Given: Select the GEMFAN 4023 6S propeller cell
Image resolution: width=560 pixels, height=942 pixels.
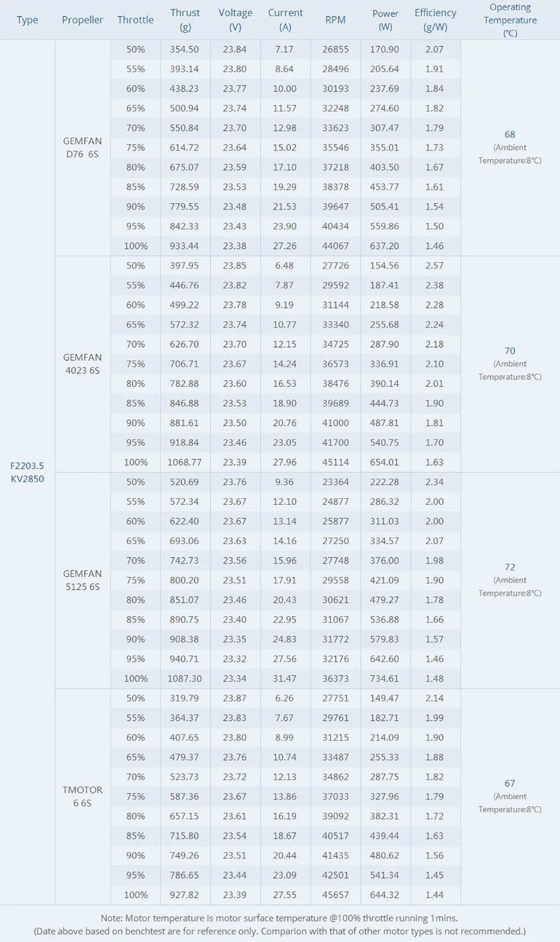Looking at the screenshot, I should pos(82,364).
